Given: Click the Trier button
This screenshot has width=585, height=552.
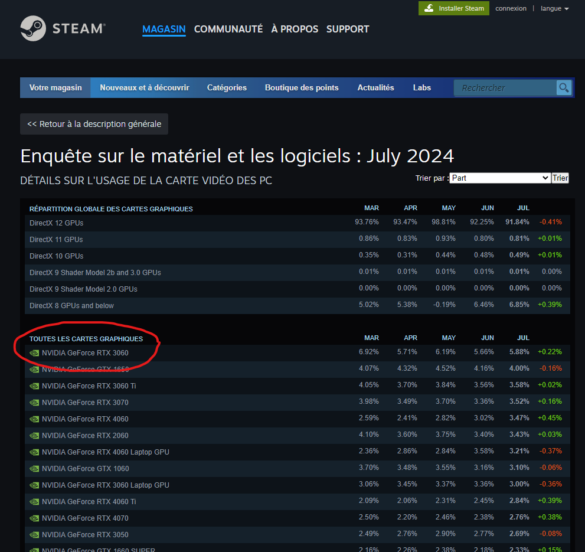Looking at the screenshot, I should click(560, 178).
